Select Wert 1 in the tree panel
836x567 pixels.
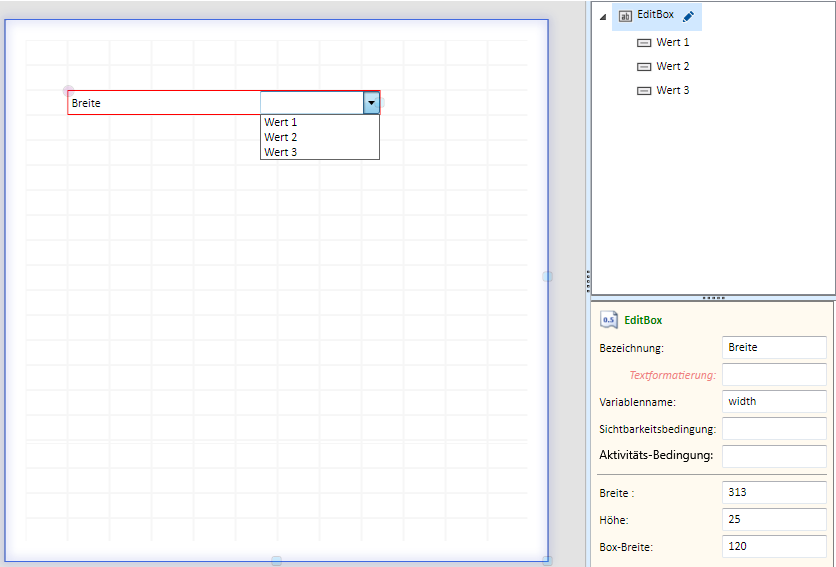point(673,42)
